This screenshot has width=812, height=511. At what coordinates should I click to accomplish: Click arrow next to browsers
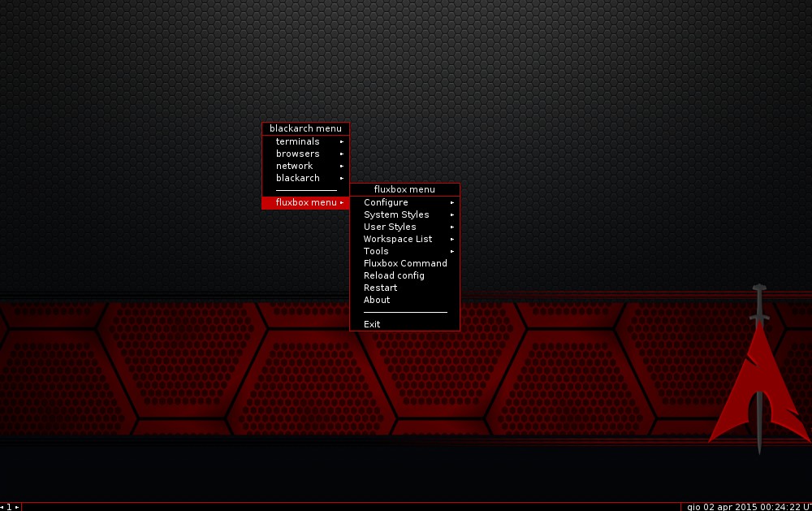(342, 154)
